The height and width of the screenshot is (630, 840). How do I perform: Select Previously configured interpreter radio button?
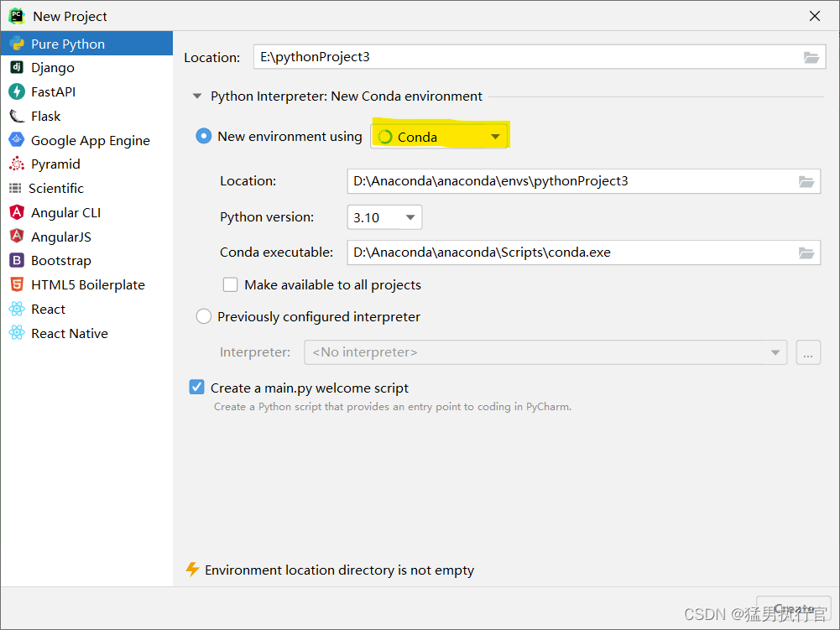click(x=204, y=316)
